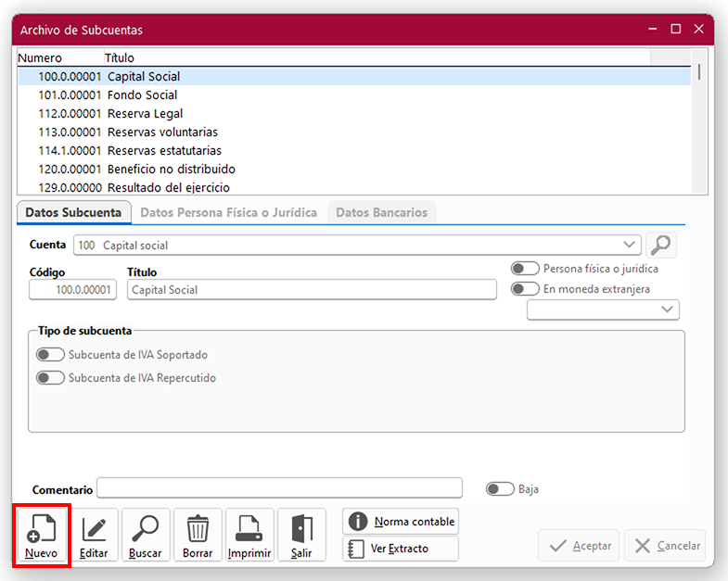
Task: Switch to Datos Bancarios tab
Action: pos(381,212)
